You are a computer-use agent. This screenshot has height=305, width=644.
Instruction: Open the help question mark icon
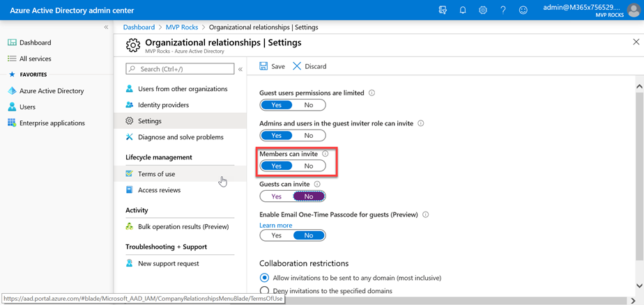(503, 10)
